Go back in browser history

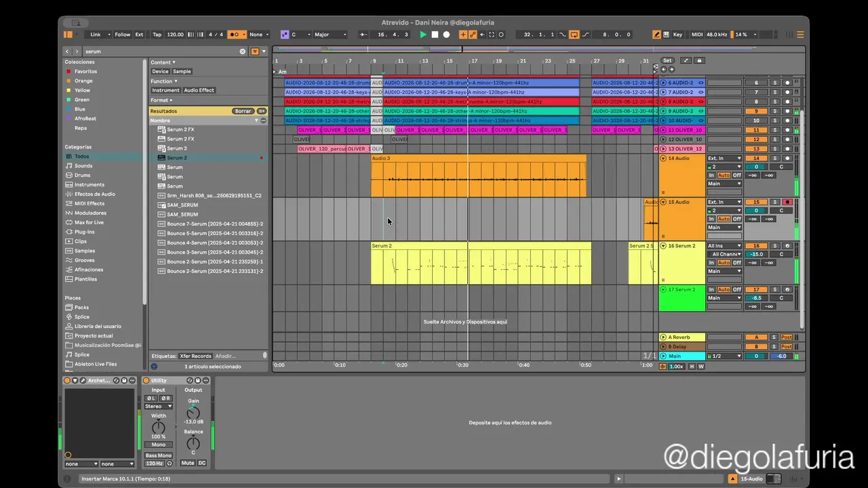pyautogui.click(x=67, y=52)
